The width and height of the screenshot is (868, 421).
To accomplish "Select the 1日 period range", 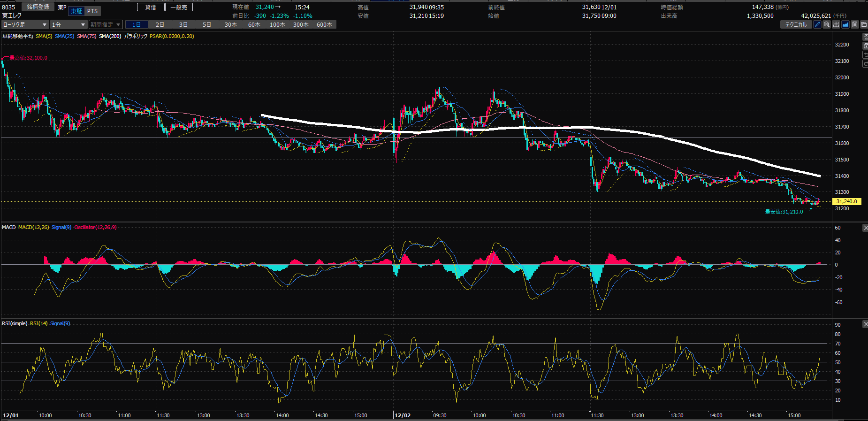I will tap(137, 24).
